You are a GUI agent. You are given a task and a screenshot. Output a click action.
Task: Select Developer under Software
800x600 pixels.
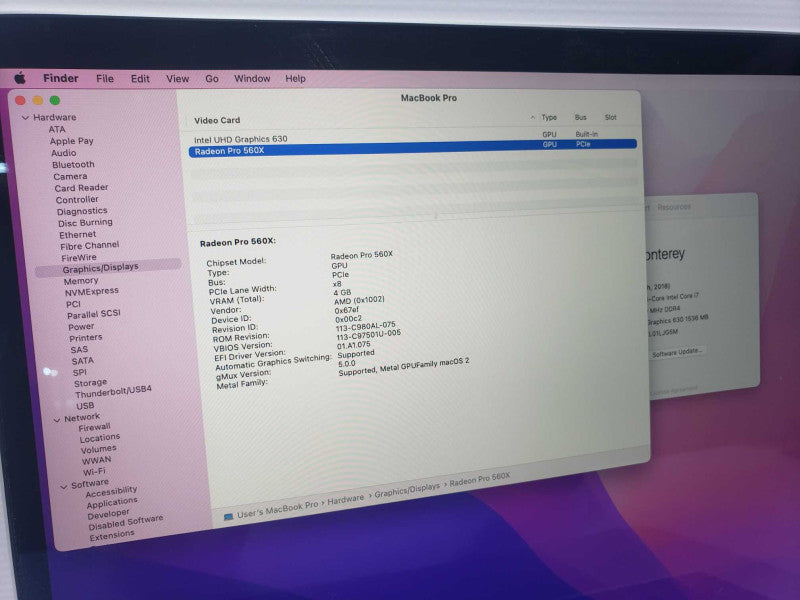[108, 514]
